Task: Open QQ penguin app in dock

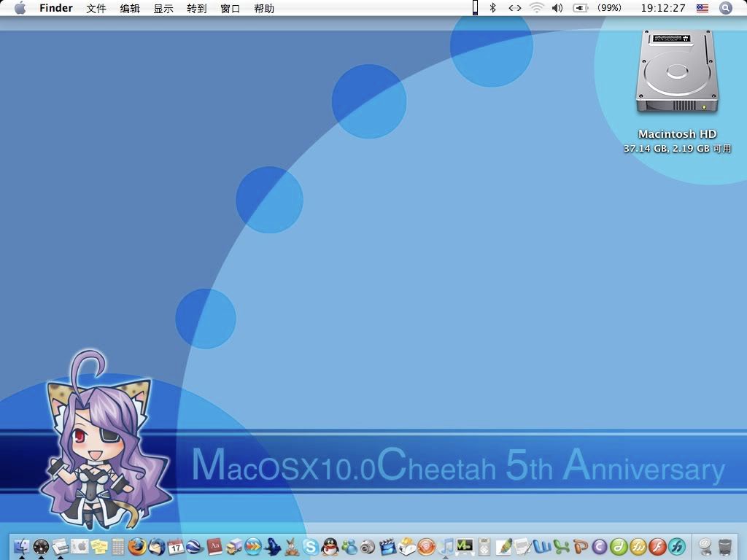Action: (330, 547)
